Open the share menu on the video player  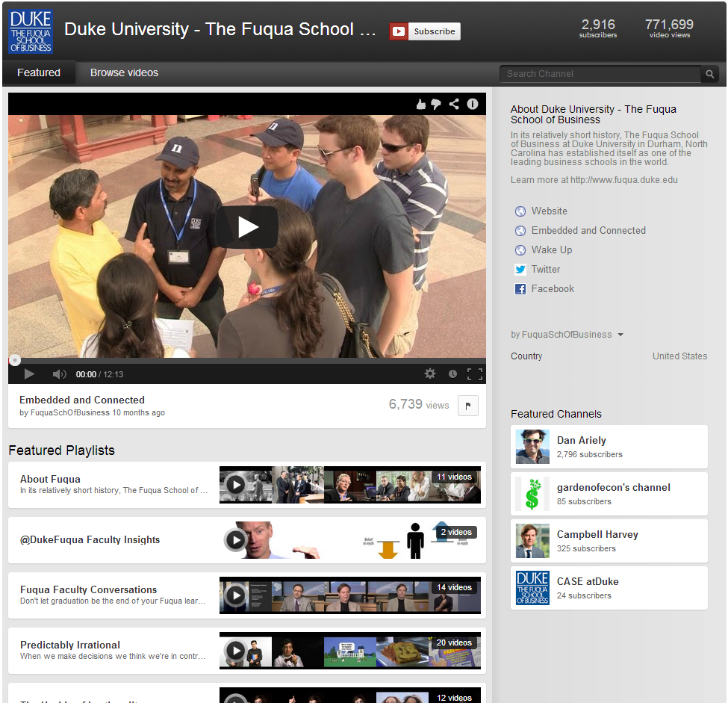tap(454, 105)
